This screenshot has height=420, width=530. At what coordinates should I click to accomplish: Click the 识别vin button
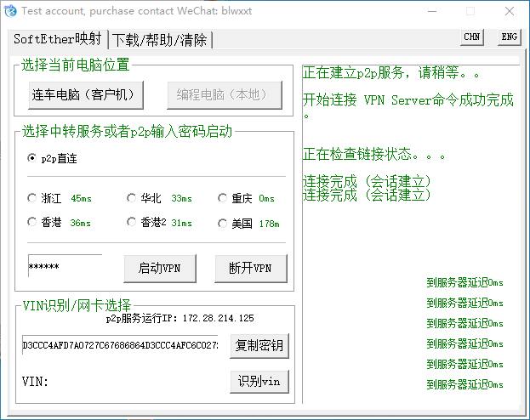259,382
